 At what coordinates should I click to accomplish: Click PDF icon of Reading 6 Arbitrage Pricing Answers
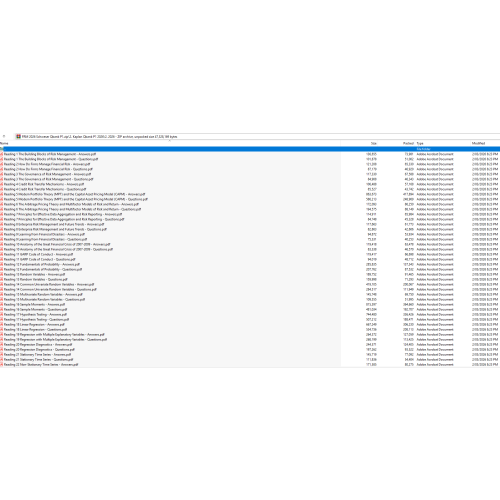tap(2, 204)
